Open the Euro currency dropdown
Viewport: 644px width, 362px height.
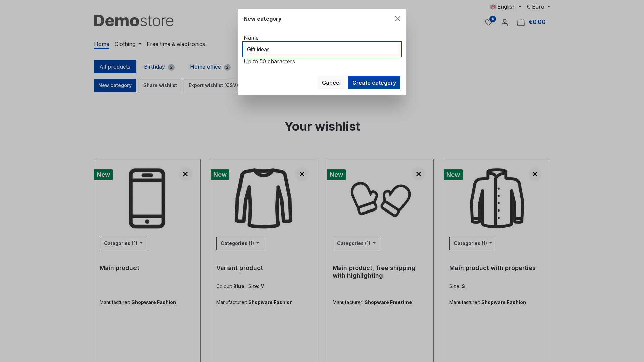(538, 7)
